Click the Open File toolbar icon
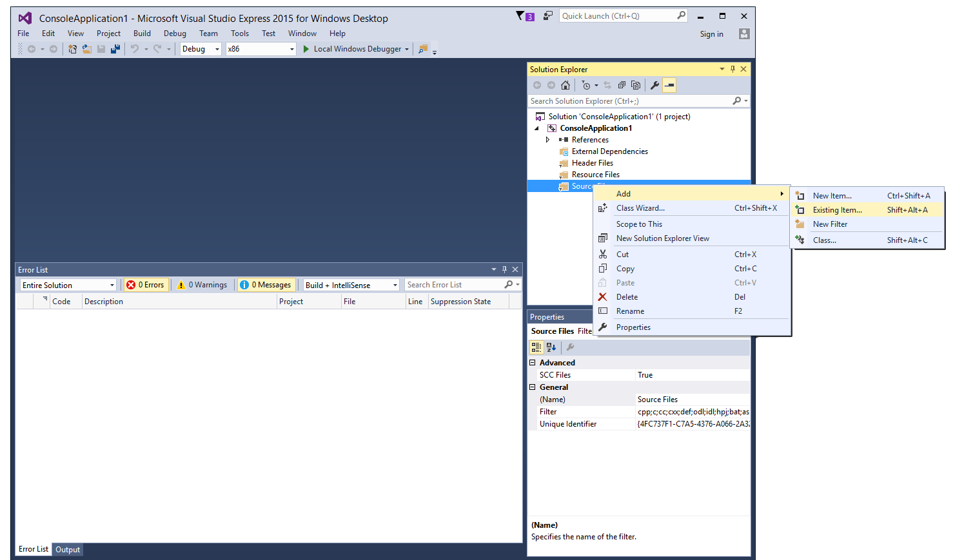Screen dimensions: 953x560 point(86,49)
